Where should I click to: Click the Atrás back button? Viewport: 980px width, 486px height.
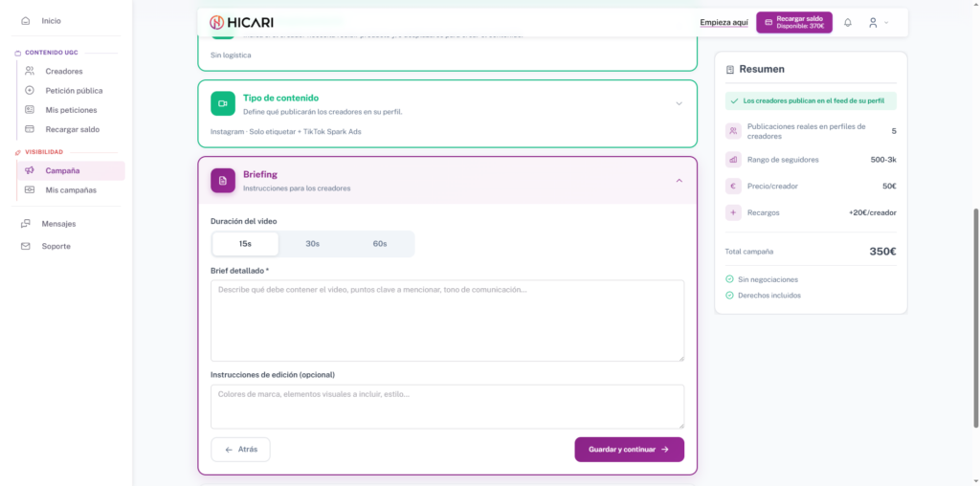tap(240, 449)
